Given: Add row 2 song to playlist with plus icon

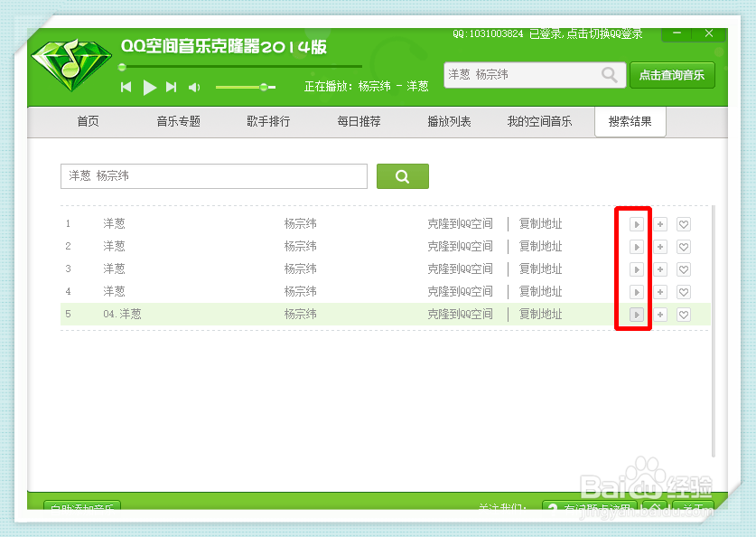Looking at the screenshot, I should 660,247.
